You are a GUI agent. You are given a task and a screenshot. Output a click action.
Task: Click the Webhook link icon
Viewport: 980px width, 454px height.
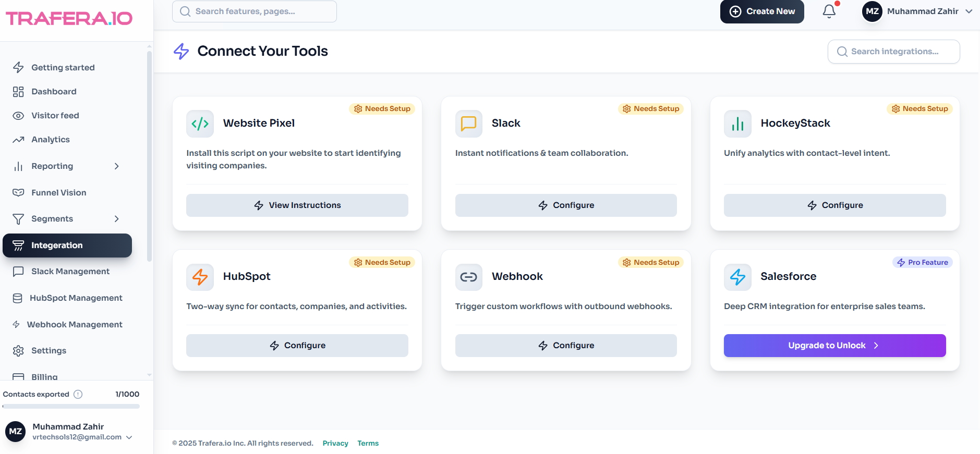click(x=469, y=277)
